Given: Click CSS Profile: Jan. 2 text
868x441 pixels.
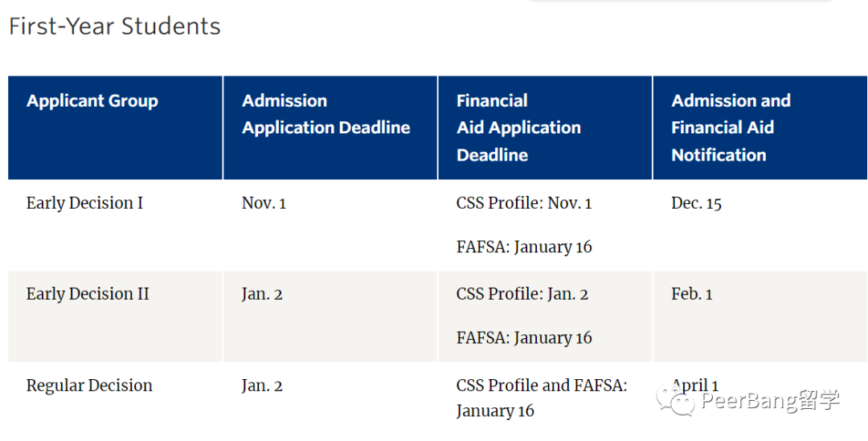Looking at the screenshot, I should [522, 294].
